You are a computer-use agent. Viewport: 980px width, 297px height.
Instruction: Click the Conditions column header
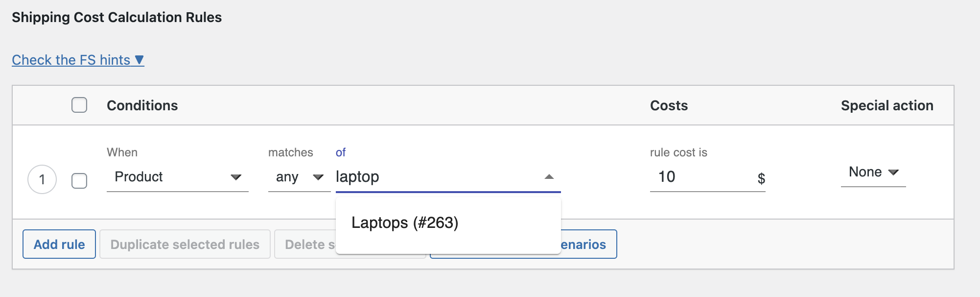142,105
